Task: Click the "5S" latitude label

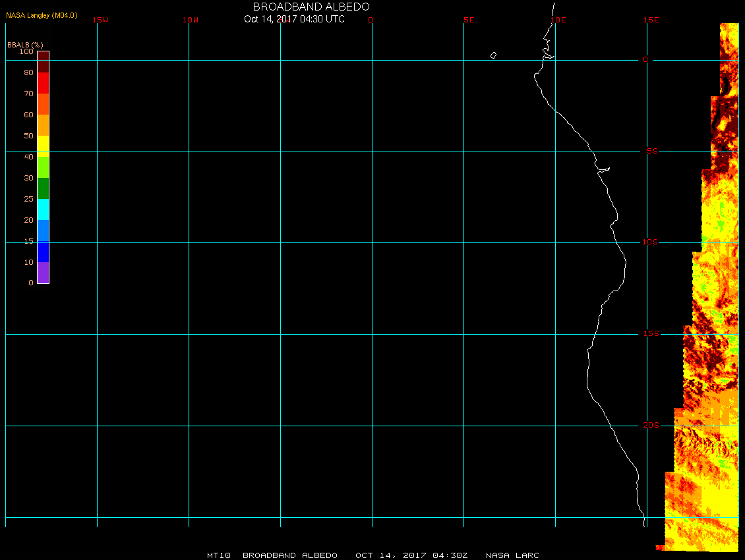Action: (x=652, y=151)
